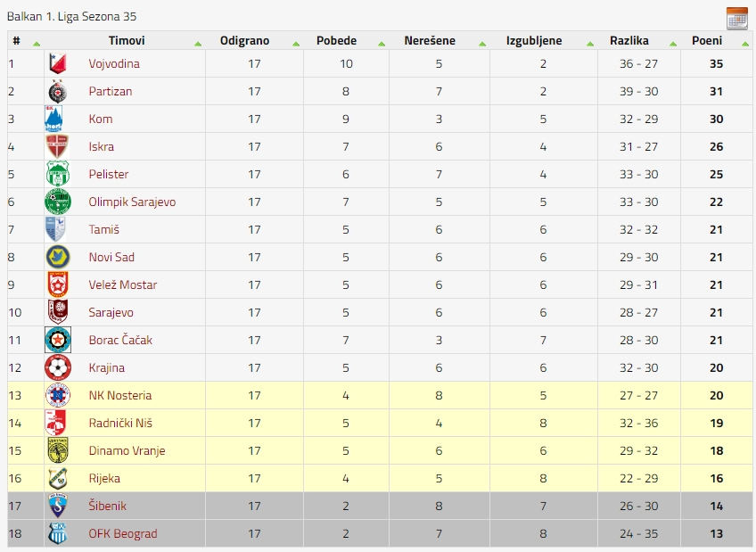Viewport: 756px width, 552px height.
Task: Click the Krajina soccer ball logo
Action: point(57,367)
